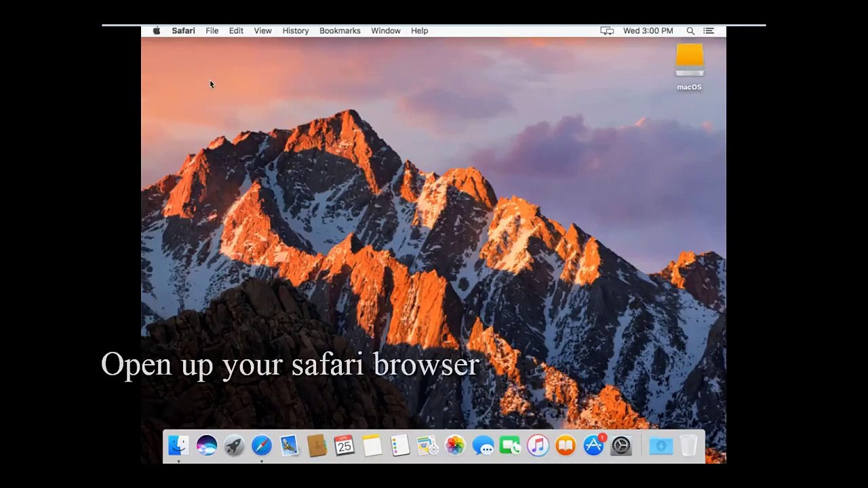The height and width of the screenshot is (488, 868).
Task: Open Downloads folder in dock
Action: pyautogui.click(x=661, y=445)
